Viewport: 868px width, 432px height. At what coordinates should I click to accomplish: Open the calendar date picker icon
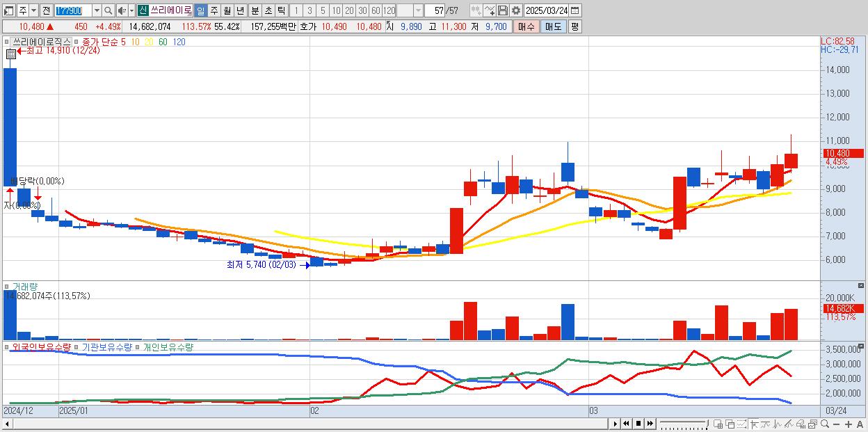coord(574,10)
